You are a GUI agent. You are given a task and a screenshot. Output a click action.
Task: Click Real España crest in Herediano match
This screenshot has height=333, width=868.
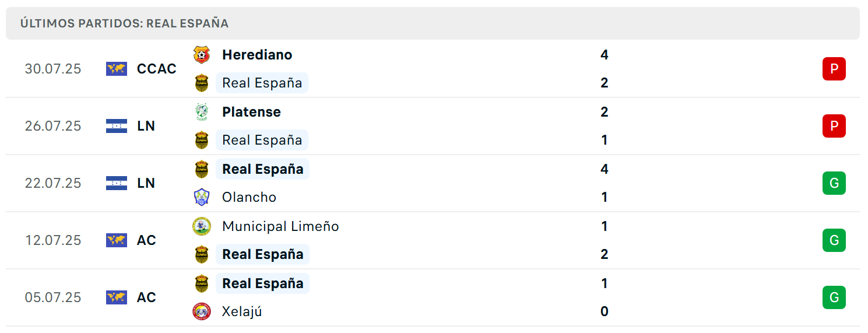[202, 83]
